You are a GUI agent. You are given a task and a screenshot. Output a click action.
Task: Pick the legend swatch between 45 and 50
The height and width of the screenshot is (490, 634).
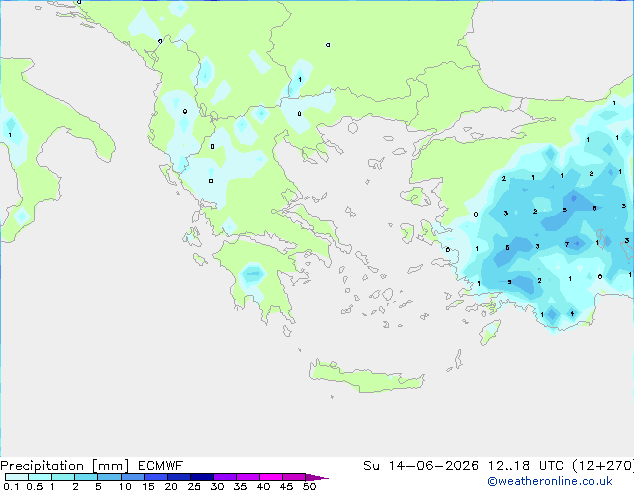click(x=294, y=477)
